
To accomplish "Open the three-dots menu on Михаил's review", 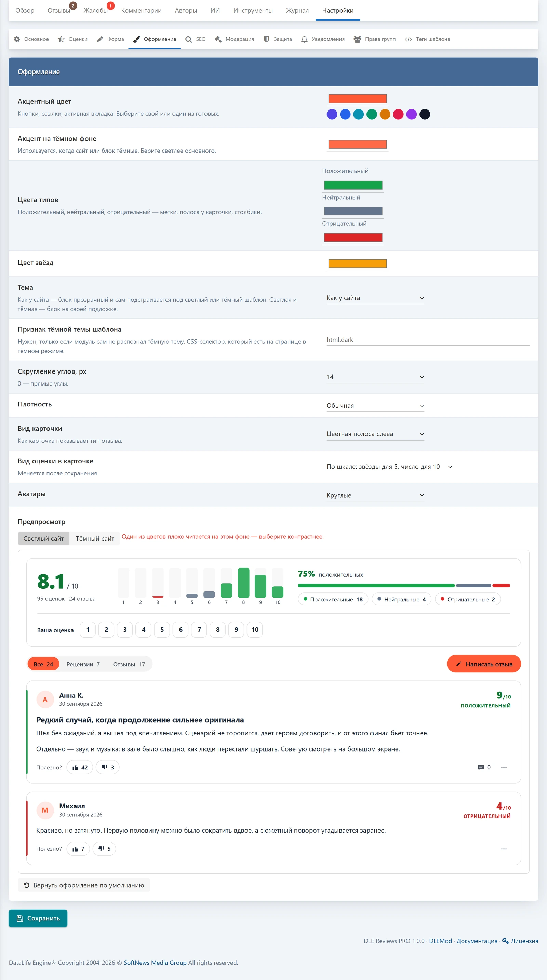I will 504,849.
